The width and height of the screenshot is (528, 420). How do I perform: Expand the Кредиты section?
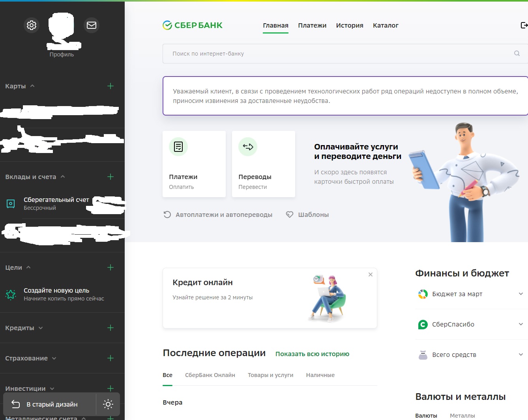[41, 328]
